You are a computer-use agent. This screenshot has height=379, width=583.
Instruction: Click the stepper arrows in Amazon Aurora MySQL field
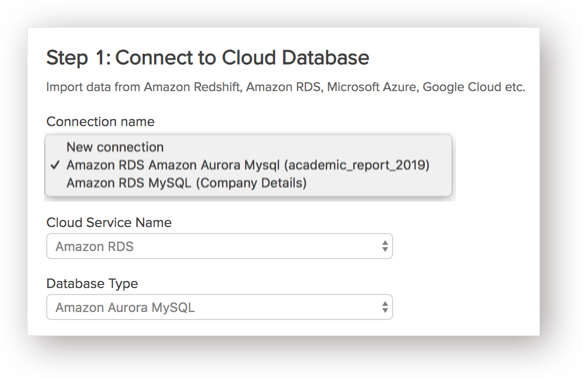pyautogui.click(x=385, y=307)
